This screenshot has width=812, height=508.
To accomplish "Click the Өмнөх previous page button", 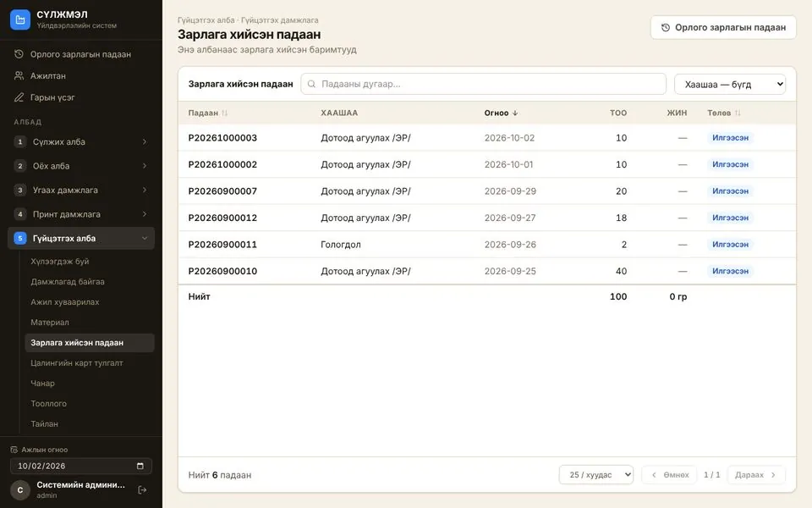I will pyautogui.click(x=670, y=475).
